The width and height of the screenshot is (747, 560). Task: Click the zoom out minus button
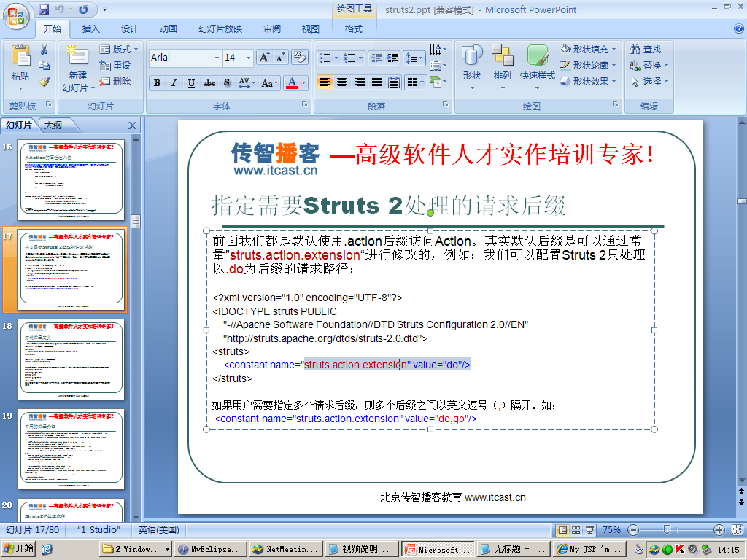(633, 530)
